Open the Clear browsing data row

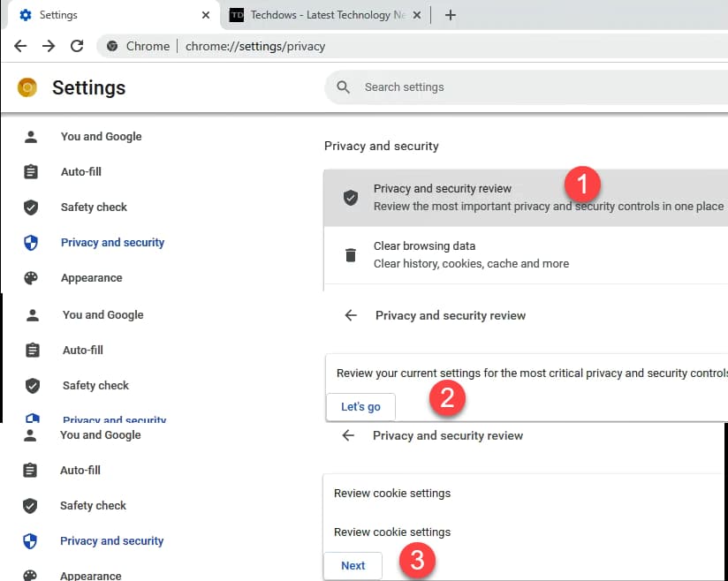[x=526, y=255]
